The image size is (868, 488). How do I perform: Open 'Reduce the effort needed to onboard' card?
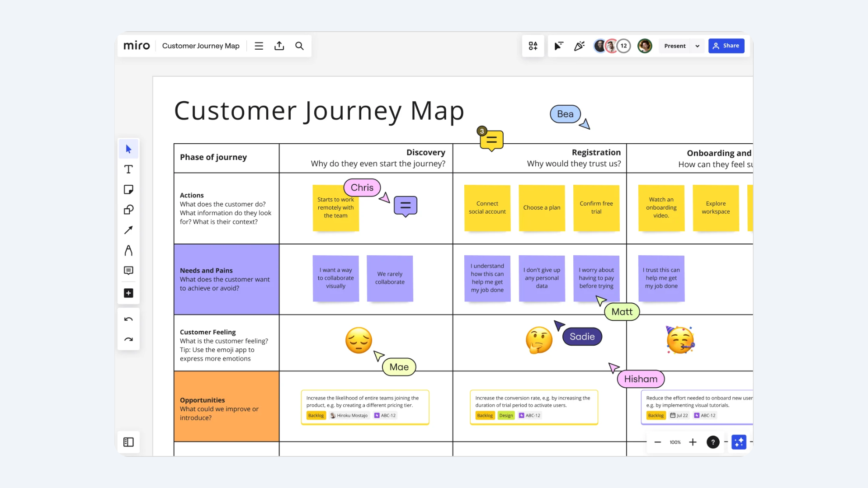click(x=697, y=407)
